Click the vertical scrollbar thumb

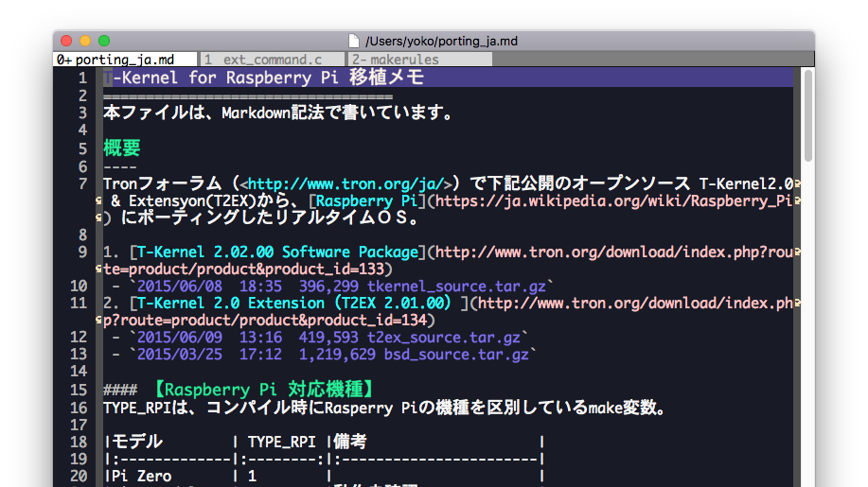tap(808, 115)
